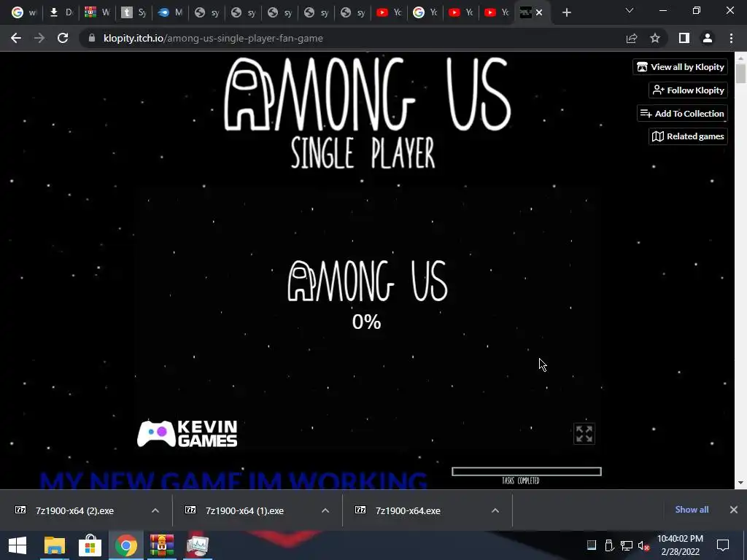747x560 pixels.
Task: Open the Windows notification center
Action: click(x=723, y=545)
